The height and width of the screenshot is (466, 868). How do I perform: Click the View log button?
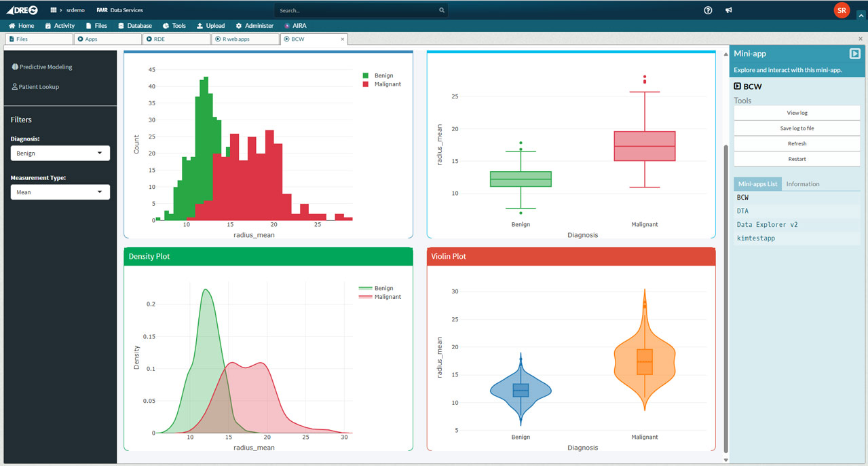pos(797,113)
